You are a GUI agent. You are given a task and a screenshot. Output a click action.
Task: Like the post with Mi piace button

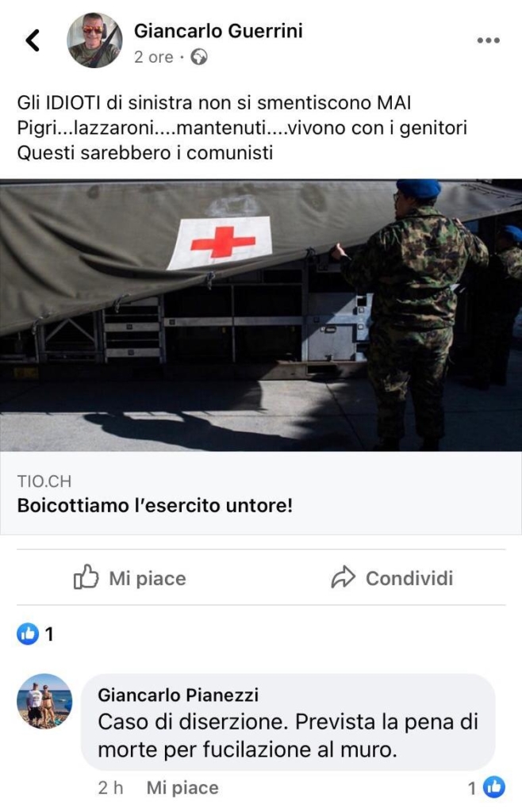[x=129, y=577]
